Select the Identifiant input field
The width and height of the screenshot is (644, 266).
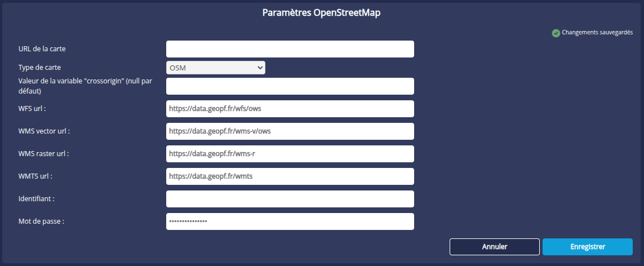[290, 199]
